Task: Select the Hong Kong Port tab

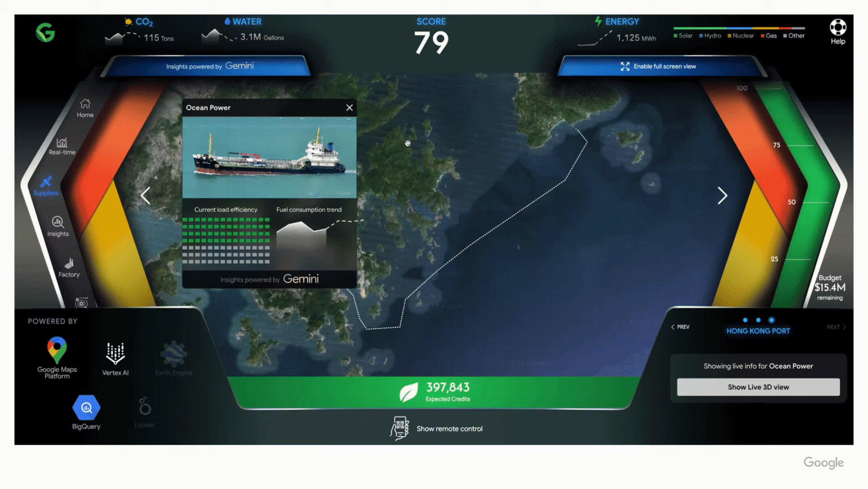Action: tap(758, 330)
